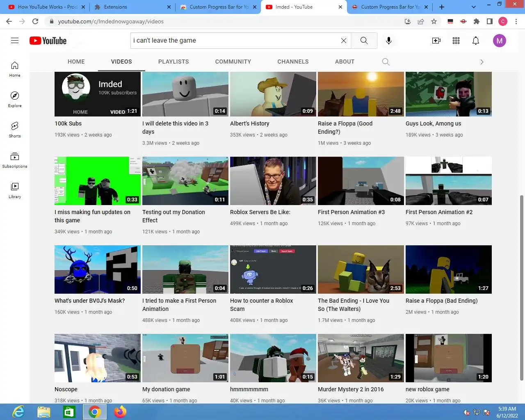This screenshot has width=525, height=420.
Task: Open the ABOUT tab
Action: click(345, 62)
